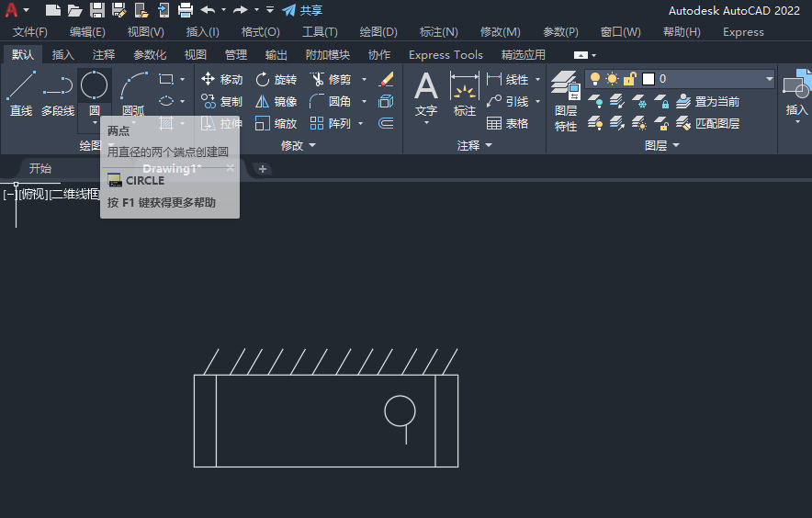Toggle layer 0 freeze sun icon

tap(612, 79)
